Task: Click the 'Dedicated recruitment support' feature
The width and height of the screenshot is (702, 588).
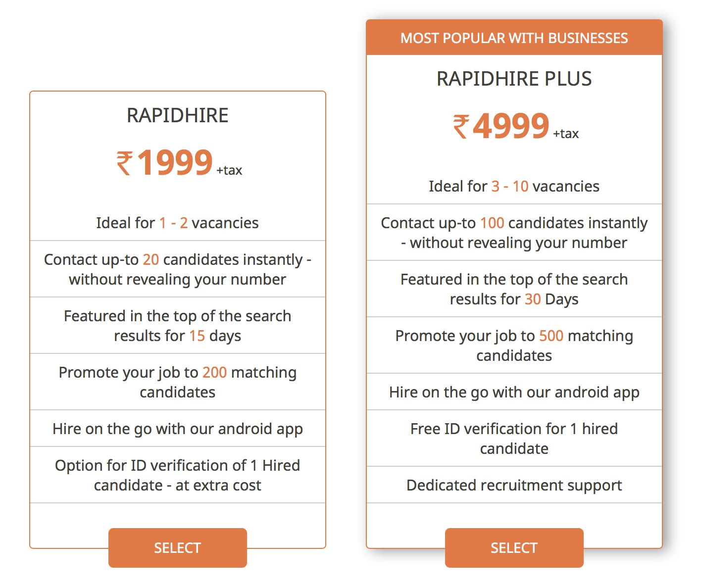Action: (514, 485)
